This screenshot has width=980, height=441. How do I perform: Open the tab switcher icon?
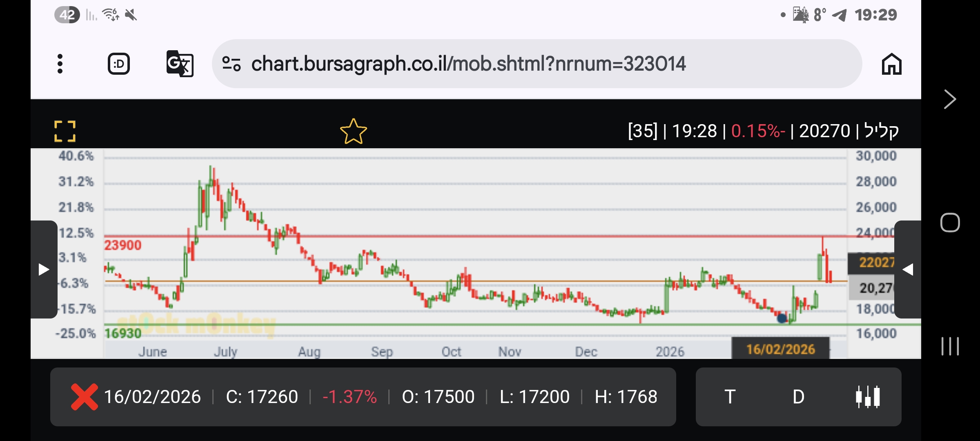tap(119, 64)
